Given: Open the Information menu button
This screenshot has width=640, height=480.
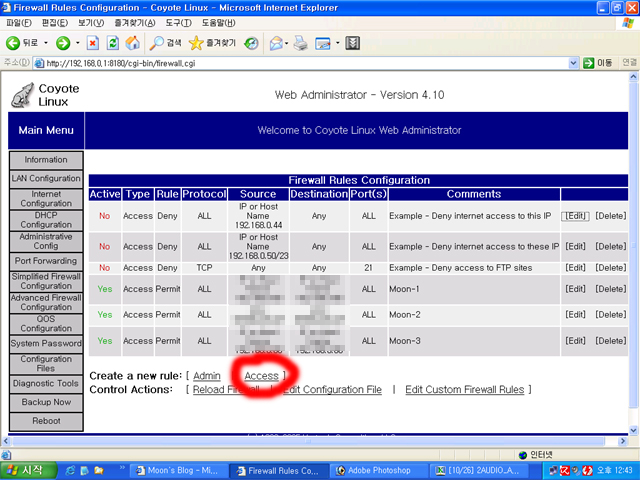Looking at the screenshot, I should pyautogui.click(x=46, y=160).
